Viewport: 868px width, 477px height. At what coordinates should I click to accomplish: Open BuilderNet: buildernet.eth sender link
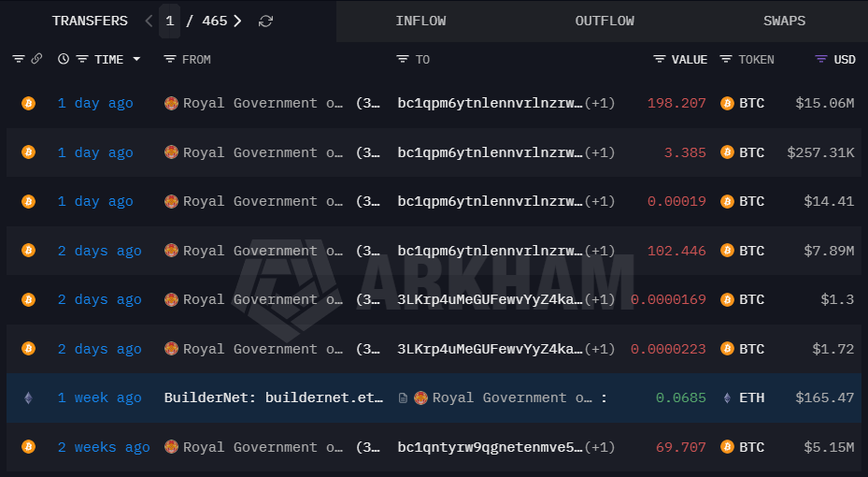[274, 397]
